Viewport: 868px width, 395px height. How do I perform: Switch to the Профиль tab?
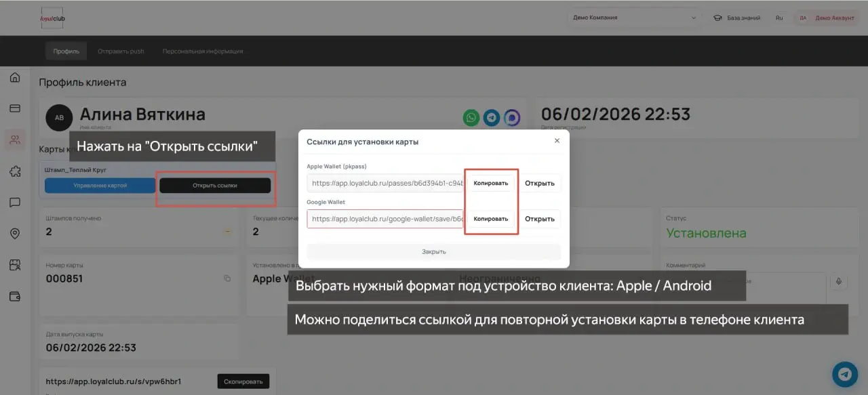coord(66,51)
